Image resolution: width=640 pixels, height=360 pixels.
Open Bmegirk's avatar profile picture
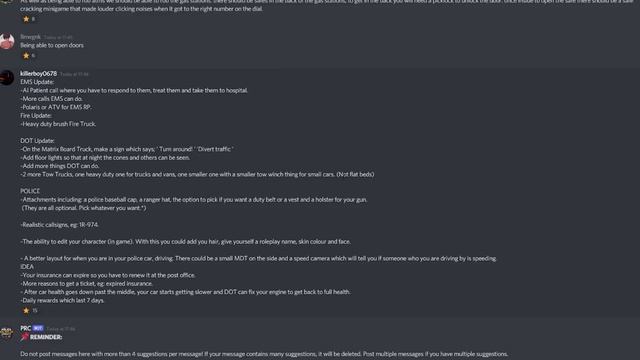click(7, 41)
